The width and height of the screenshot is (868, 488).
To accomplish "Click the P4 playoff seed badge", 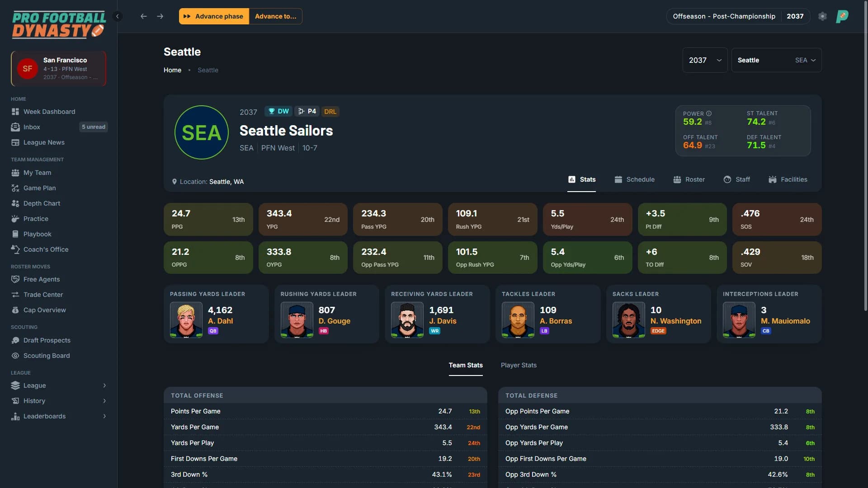I will pyautogui.click(x=307, y=111).
